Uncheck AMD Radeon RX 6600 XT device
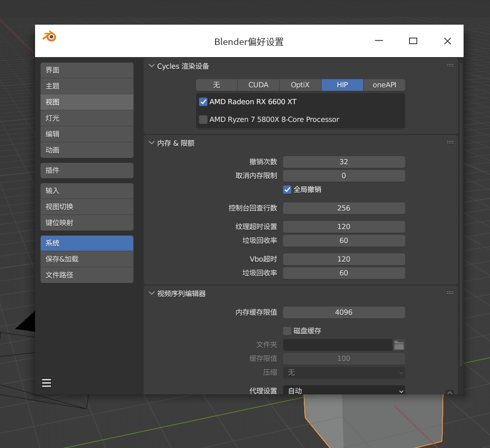490x448 pixels. click(203, 102)
